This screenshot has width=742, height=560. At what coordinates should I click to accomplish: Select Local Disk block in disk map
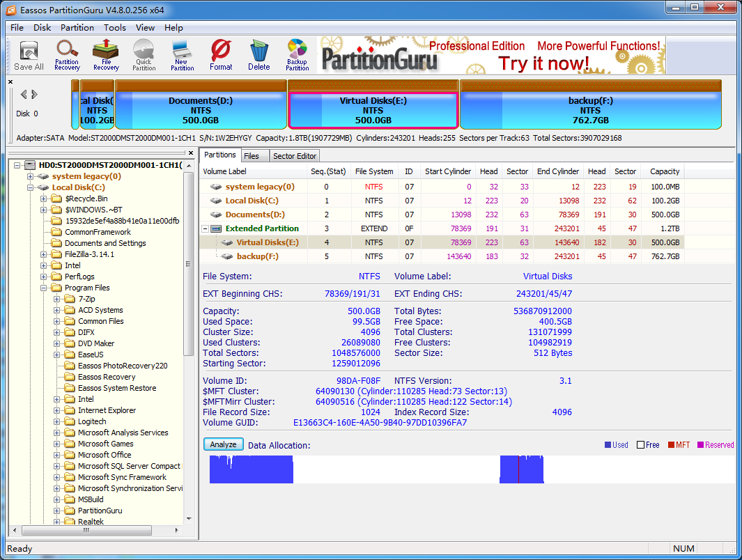click(97, 104)
